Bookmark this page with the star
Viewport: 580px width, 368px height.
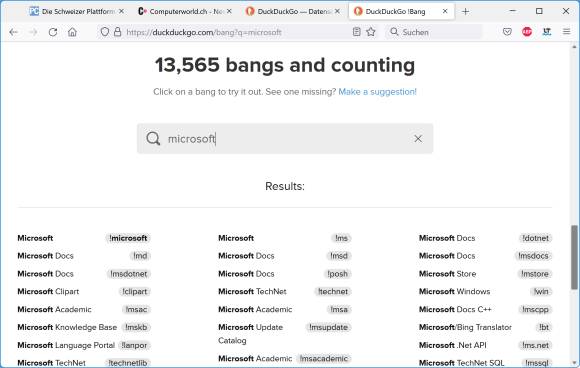(x=371, y=32)
